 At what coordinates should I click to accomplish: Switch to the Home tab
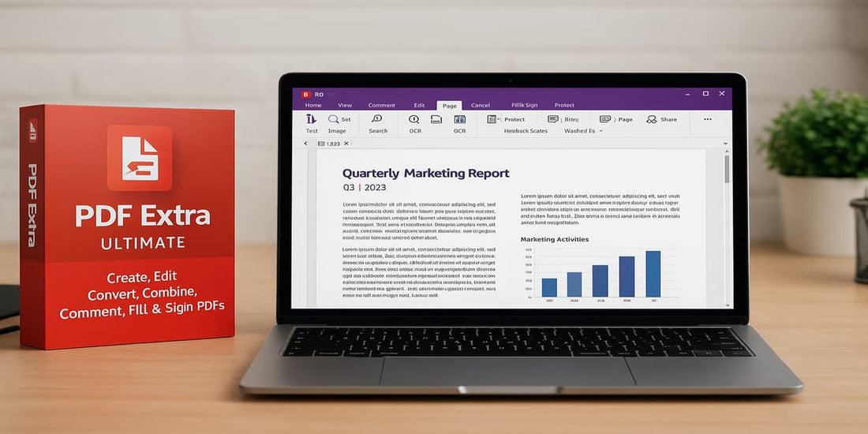click(x=313, y=105)
